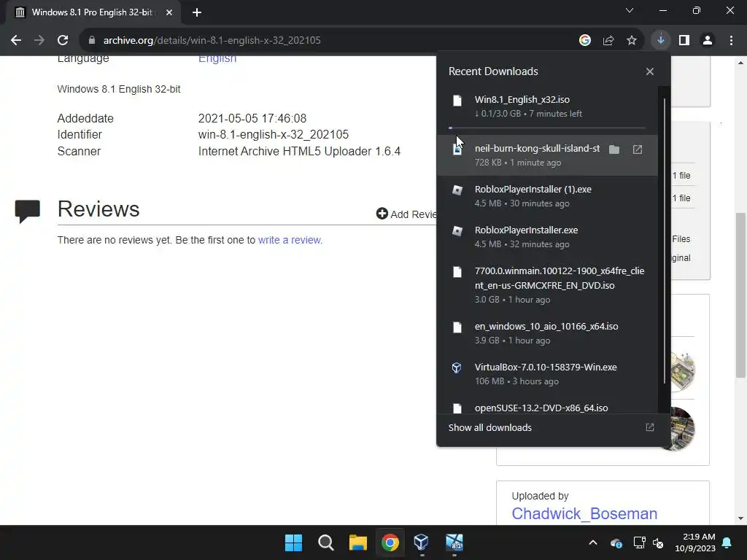Image resolution: width=747 pixels, height=560 pixels.
Task: Open the tab search dropdown chevron
Action: (x=630, y=10)
